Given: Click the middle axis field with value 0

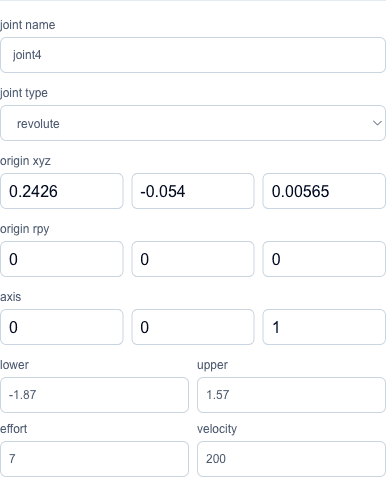Looking at the screenshot, I should pos(193,327).
